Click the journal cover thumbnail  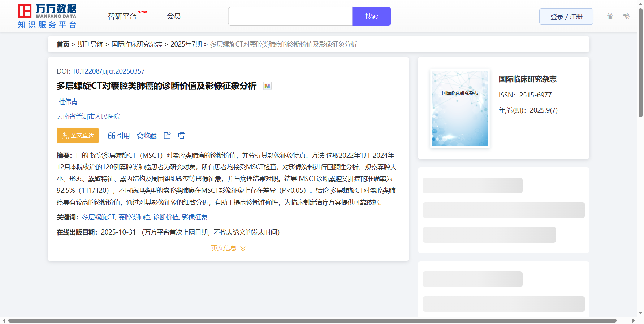pyautogui.click(x=460, y=109)
